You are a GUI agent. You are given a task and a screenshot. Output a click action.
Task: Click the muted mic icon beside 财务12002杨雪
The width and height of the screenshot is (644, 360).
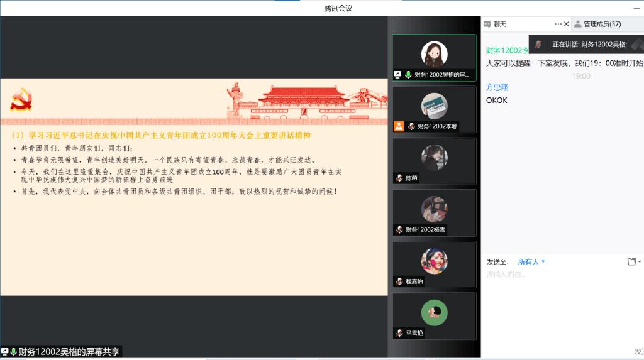(x=399, y=230)
